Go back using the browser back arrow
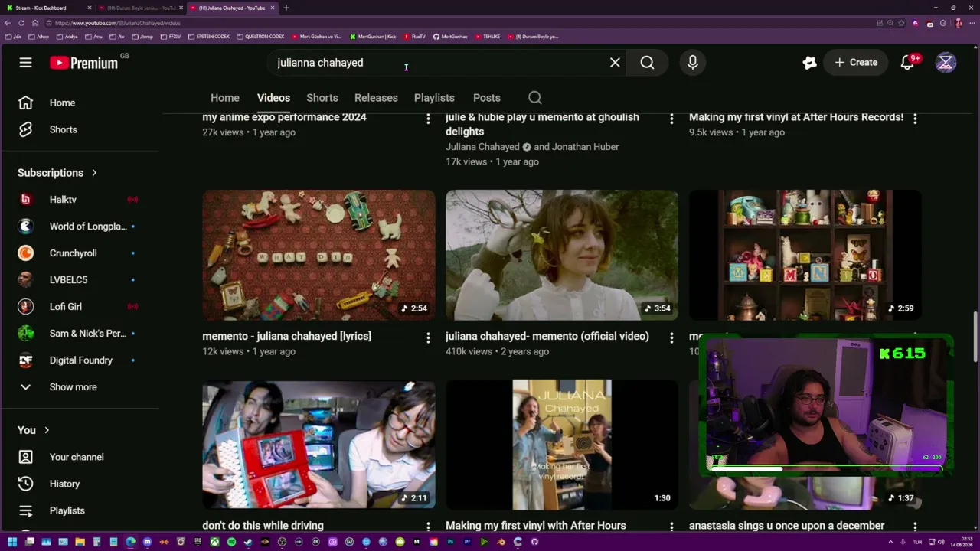Screen dimensions: 980x551 point(8,23)
